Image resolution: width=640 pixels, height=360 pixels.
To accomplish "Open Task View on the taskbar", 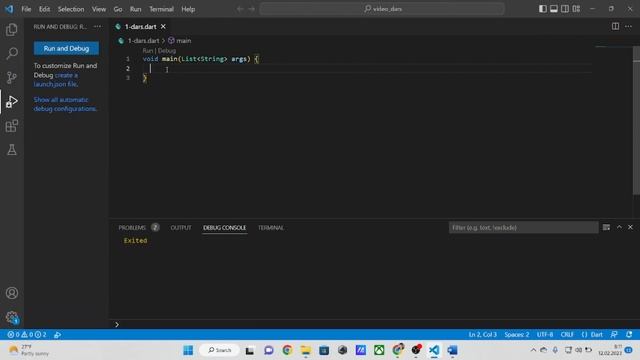I will (250, 350).
